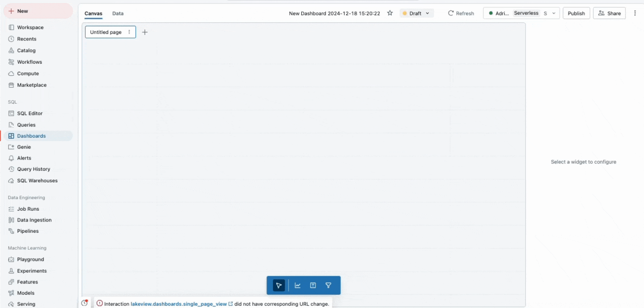Select the Untitled page tab

[106, 32]
